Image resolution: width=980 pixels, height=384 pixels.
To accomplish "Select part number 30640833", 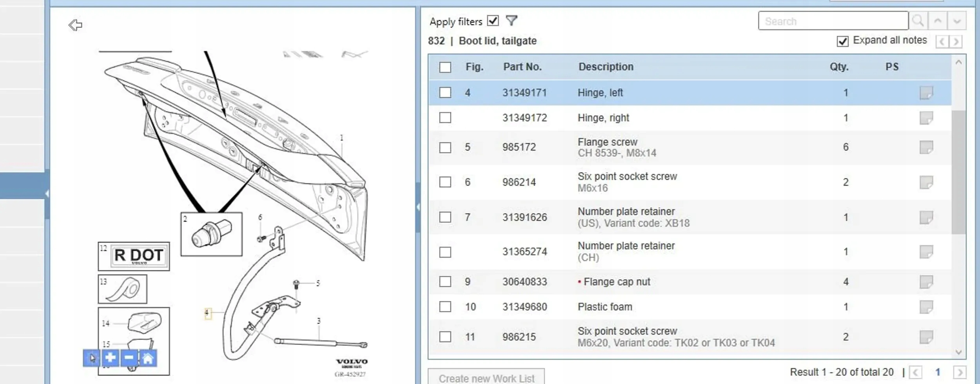I will click(x=524, y=282).
